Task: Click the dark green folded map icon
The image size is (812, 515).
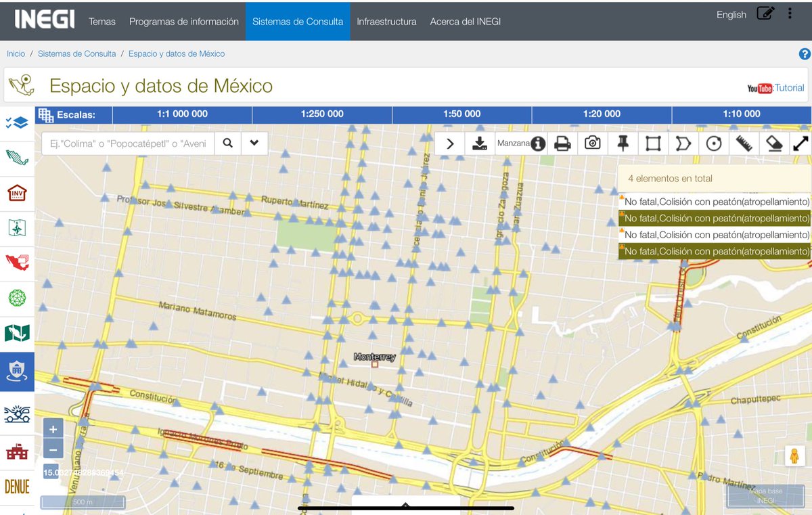Action: 17,333
